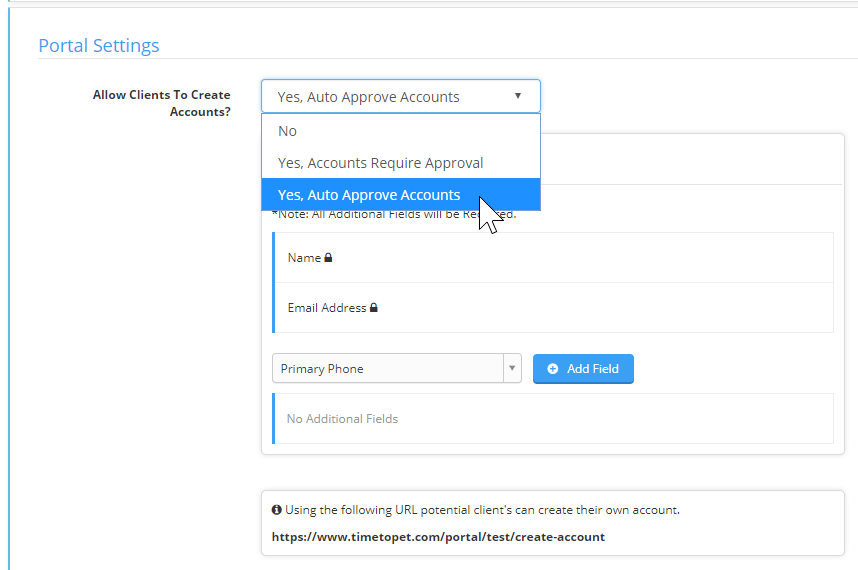The height and width of the screenshot is (570, 858).
Task: Click the Add Field button
Action: pos(583,369)
